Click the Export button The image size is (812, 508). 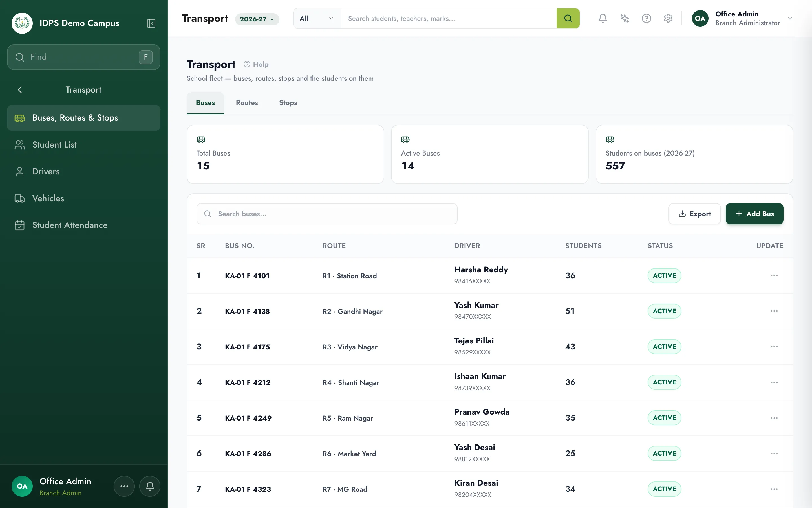tap(694, 214)
